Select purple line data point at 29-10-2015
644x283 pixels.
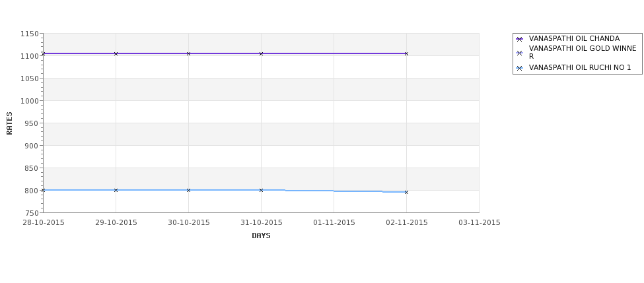click(116, 53)
